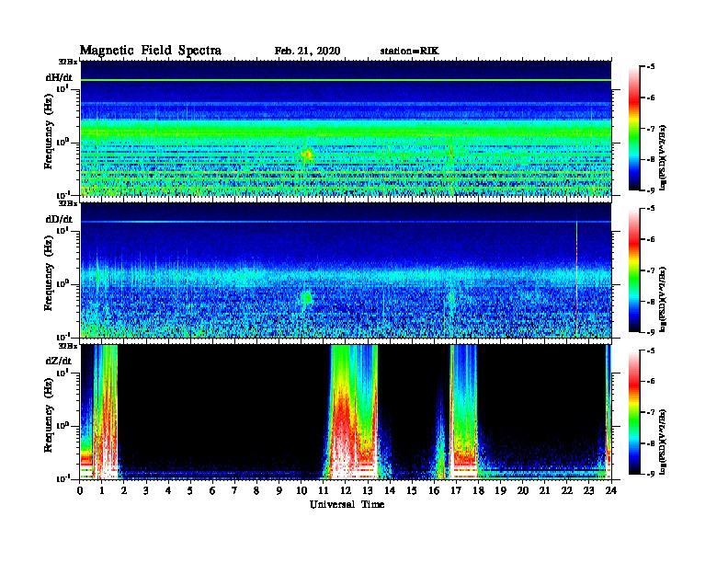
Task: Click the hour 10 tick label
Action: pos(301,490)
